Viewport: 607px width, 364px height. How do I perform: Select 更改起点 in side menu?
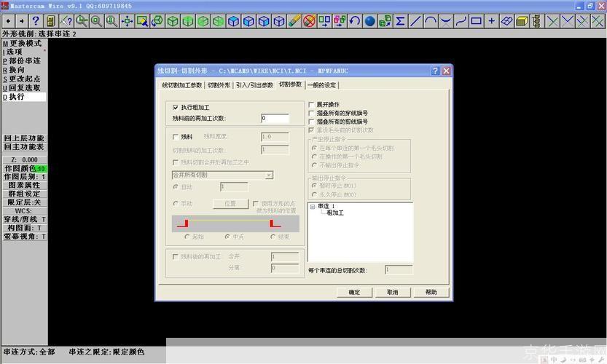(24, 79)
